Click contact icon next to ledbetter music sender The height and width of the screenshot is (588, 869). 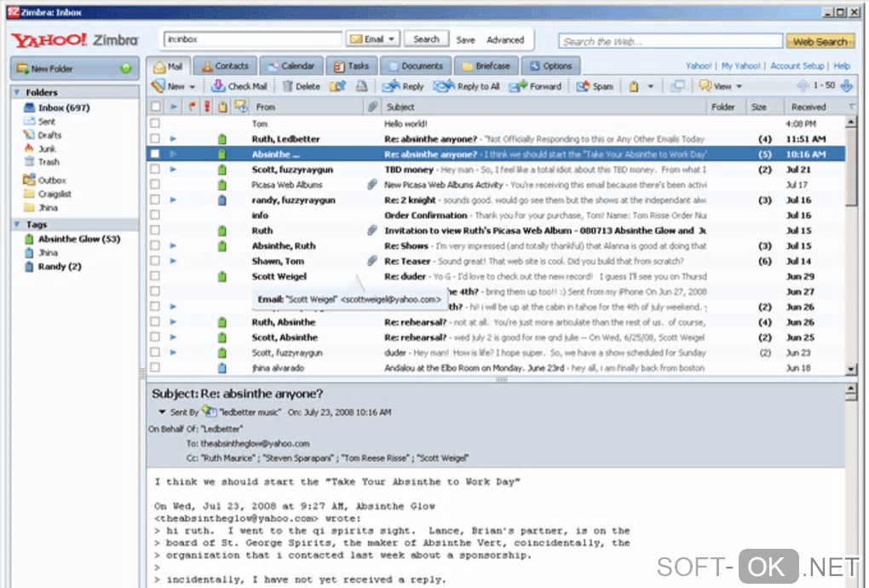tap(209, 412)
